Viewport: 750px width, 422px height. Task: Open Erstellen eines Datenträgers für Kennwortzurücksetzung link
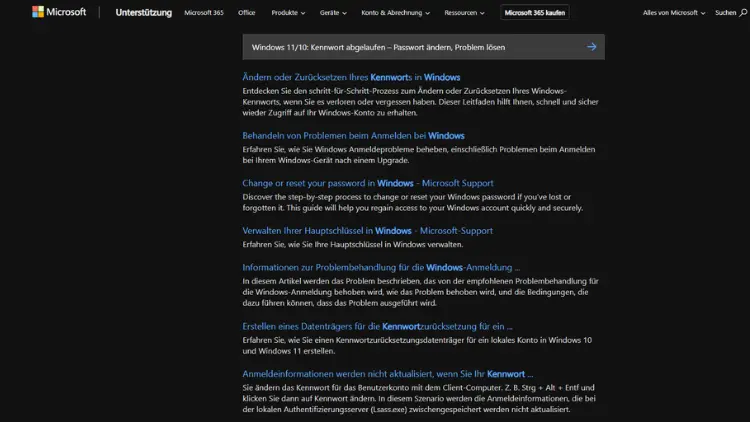click(x=377, y=326)
